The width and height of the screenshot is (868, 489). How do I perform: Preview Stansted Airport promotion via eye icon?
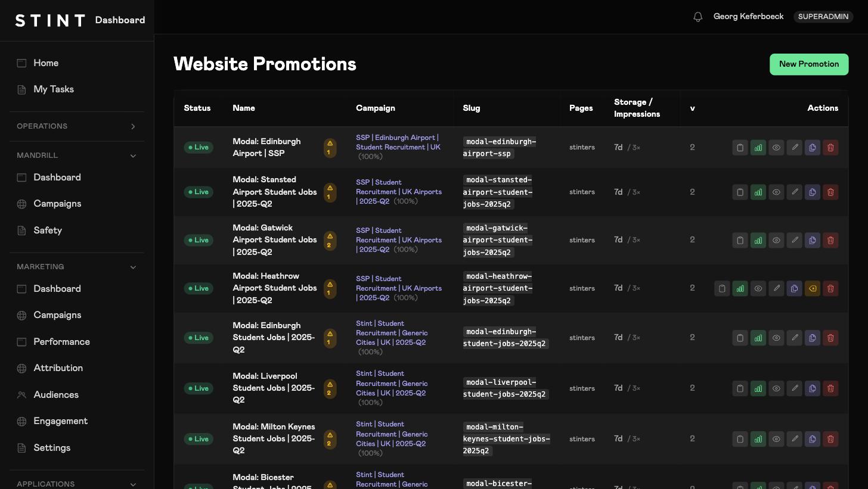(x=776, y=192)
